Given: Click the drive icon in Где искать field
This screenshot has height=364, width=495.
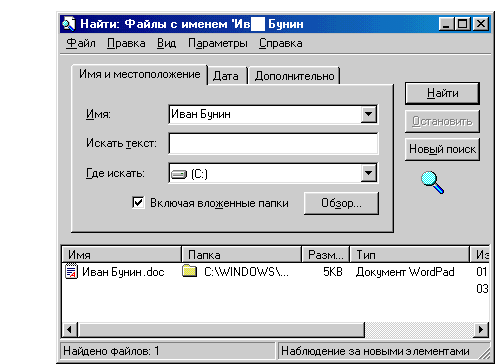Looking at the screenshot, I should pyautogui.click(x=179, y=174).
